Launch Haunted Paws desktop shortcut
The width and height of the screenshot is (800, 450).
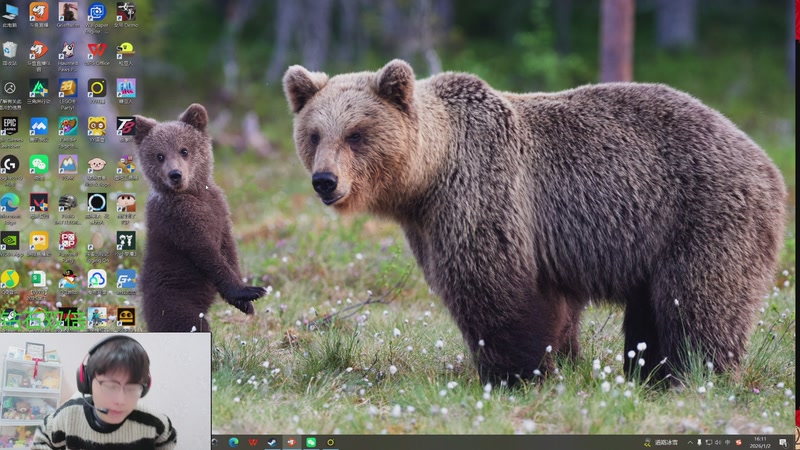(x=68, y=55)
